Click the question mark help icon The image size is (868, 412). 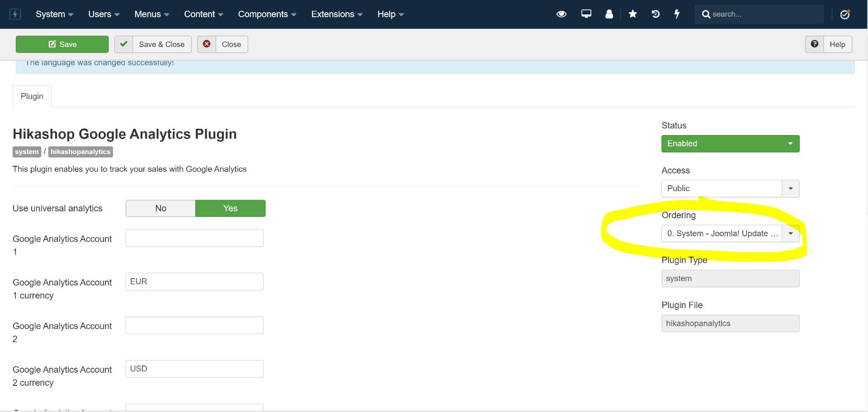coord(815,44)
